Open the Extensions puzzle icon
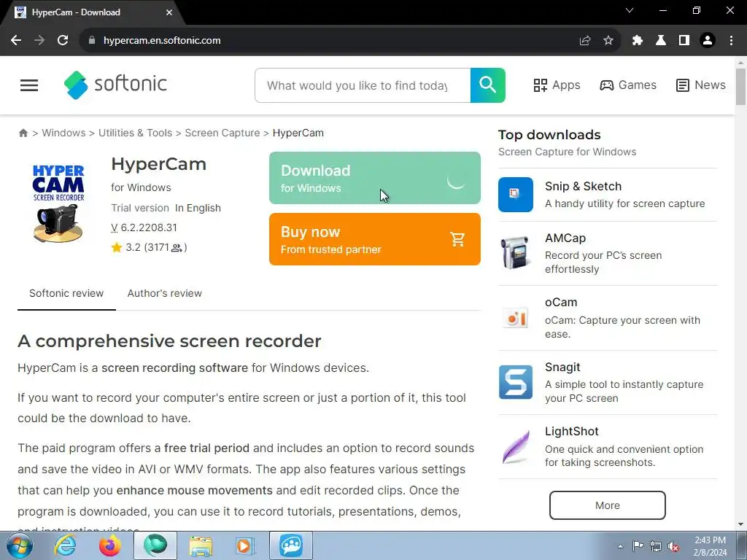This screenshot has width=747, height=560. (x=638, y=41)
